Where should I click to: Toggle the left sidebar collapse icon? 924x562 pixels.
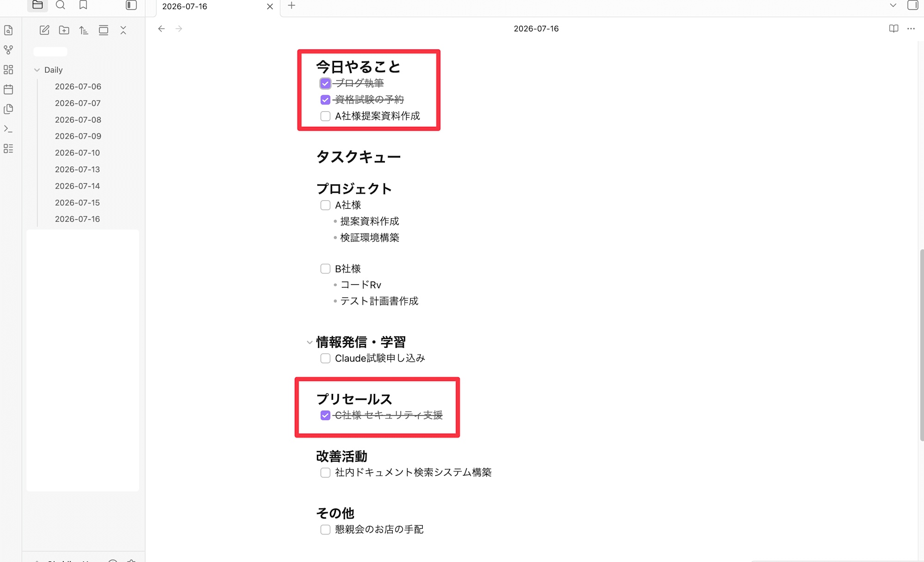[x=131, y=5]
